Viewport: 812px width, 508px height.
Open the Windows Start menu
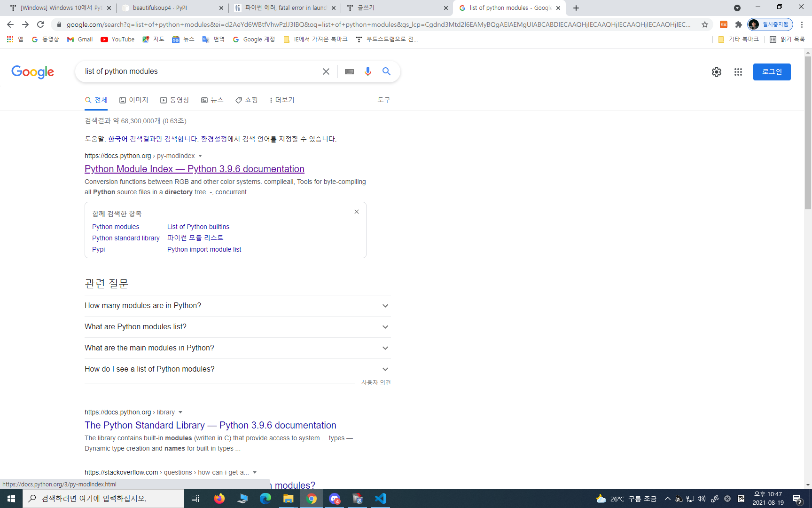tap(11, 499)
